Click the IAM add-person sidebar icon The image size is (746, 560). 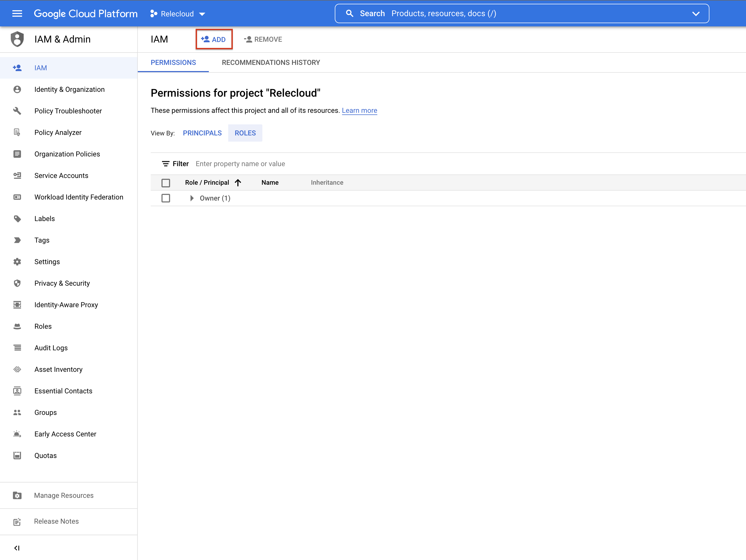17,68
